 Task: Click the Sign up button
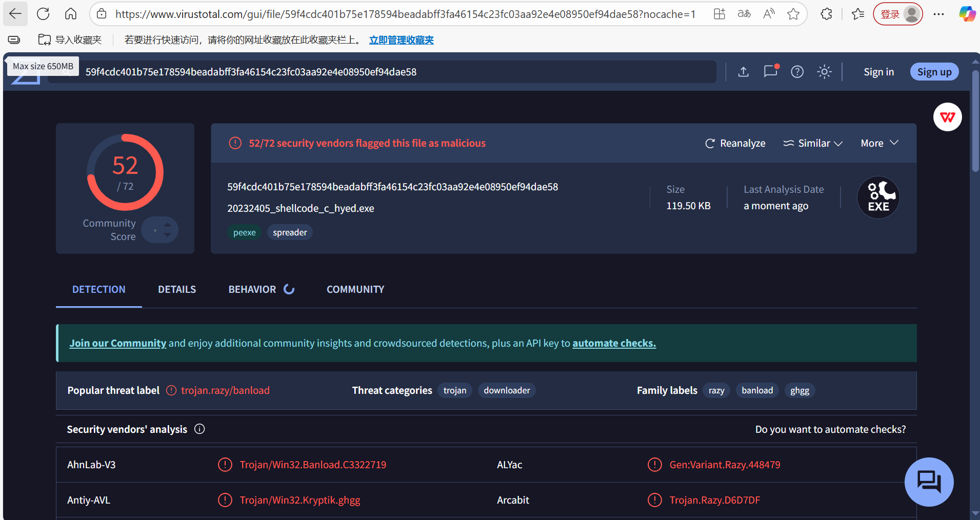[934, 72]
